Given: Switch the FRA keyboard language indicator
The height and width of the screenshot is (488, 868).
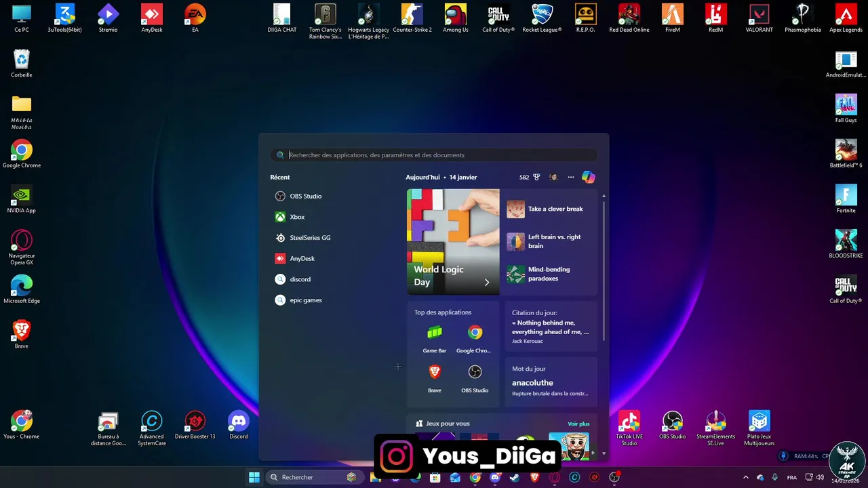Looking at the screenshot, I should tap(791, 477).
